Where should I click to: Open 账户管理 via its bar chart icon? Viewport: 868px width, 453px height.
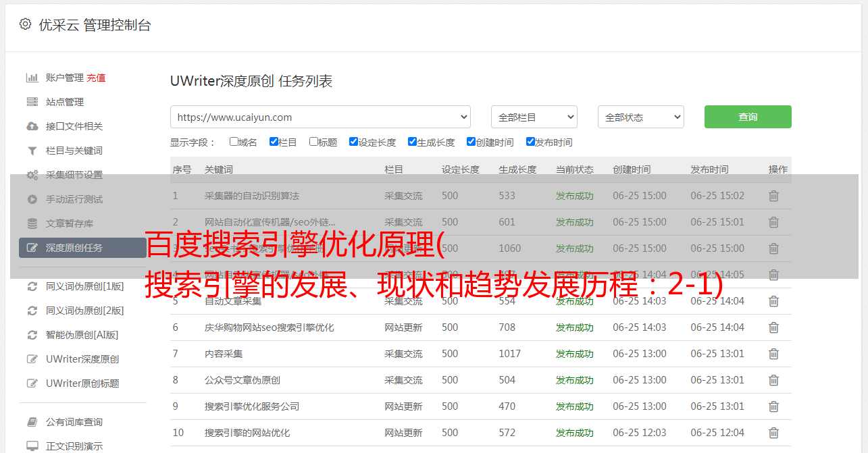(32, 78)
